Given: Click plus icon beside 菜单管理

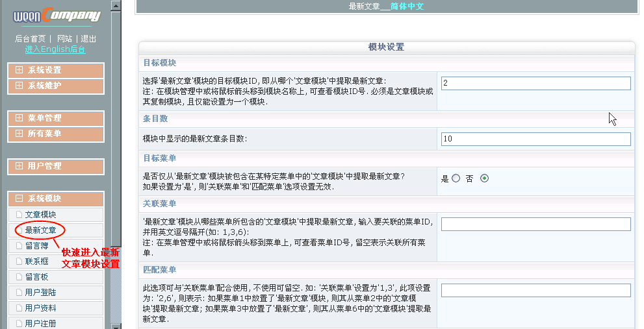Looking at the screenshot, I should pos(19,117).
